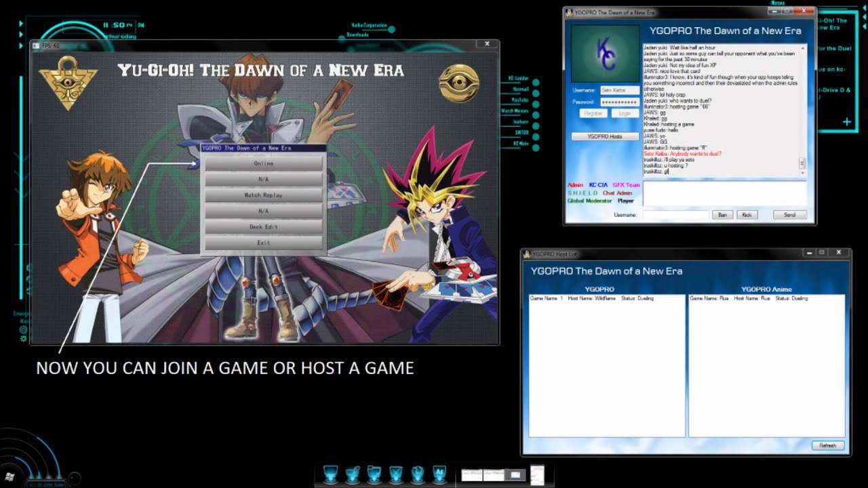Open the fourth blue dock icon

point(396,474)
